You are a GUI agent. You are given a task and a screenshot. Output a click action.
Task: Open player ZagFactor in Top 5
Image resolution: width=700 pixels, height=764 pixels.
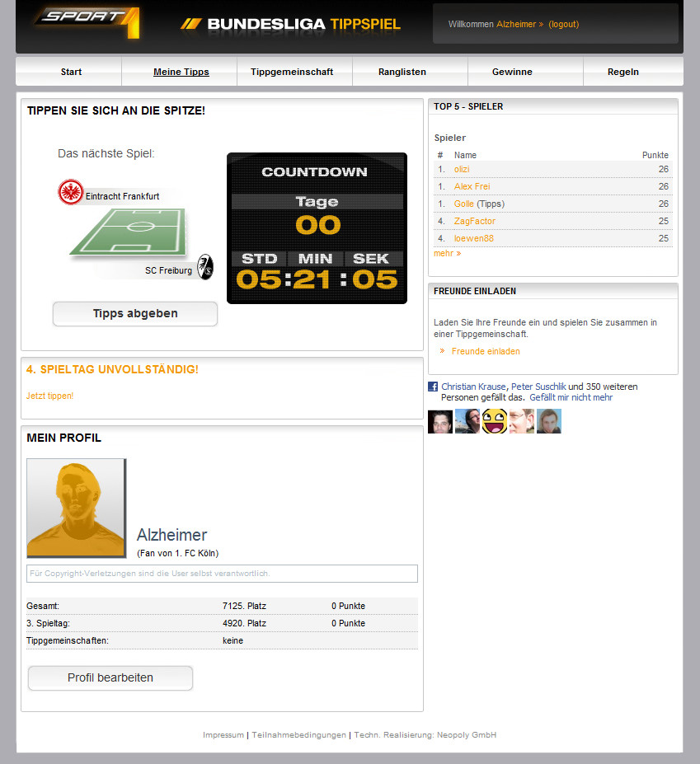click(x=475, y=221)
